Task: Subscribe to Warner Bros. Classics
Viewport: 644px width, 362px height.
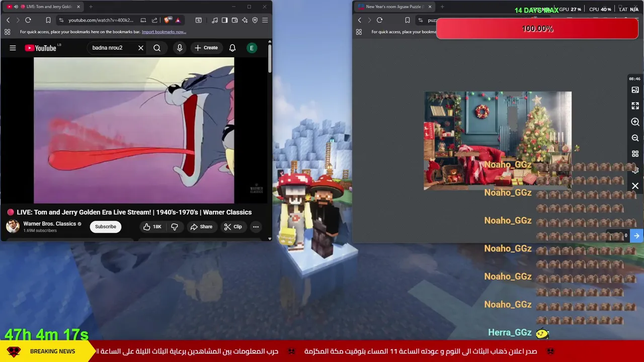Action: 106,227
